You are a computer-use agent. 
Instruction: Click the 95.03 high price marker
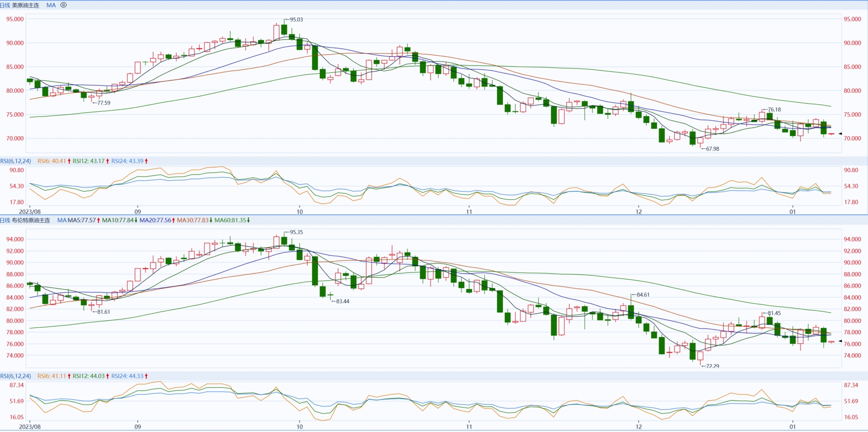click(294, 20)
